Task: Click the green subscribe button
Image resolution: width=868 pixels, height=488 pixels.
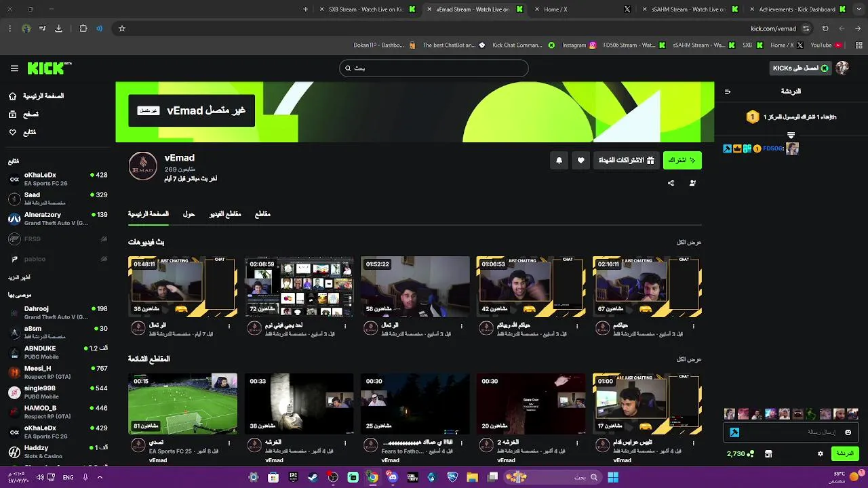Action: click(x=682, y=161)
